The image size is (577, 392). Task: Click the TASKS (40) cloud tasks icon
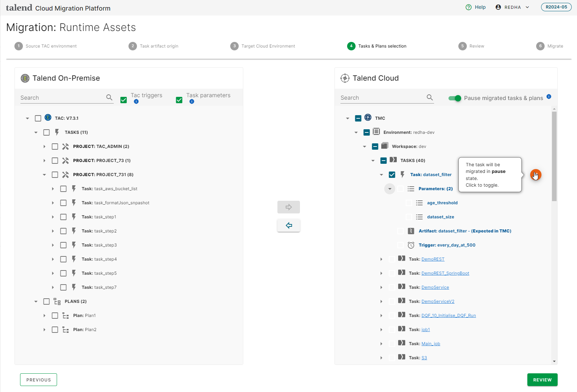pos(393,160)
